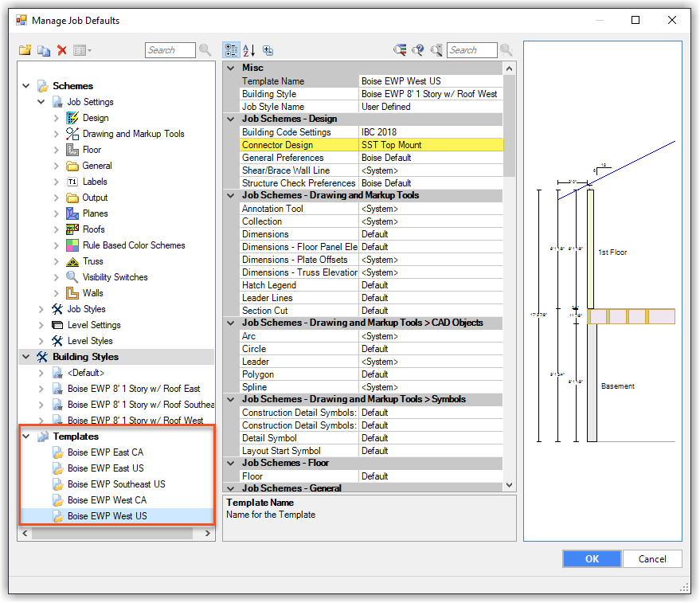Collapse the Building Styles node
Screen dimensions: 700x603
(x=26, y=357)
